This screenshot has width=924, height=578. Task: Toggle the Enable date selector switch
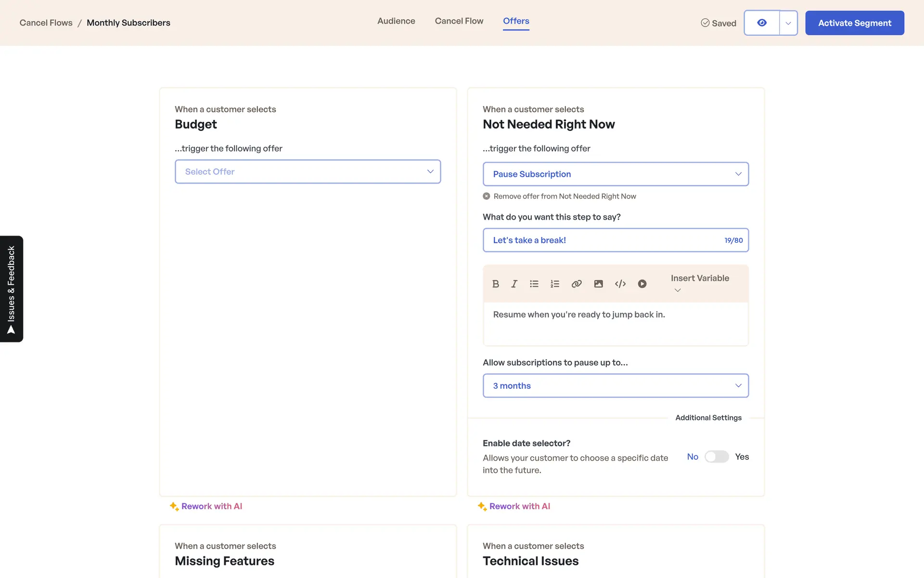point(717,457)
